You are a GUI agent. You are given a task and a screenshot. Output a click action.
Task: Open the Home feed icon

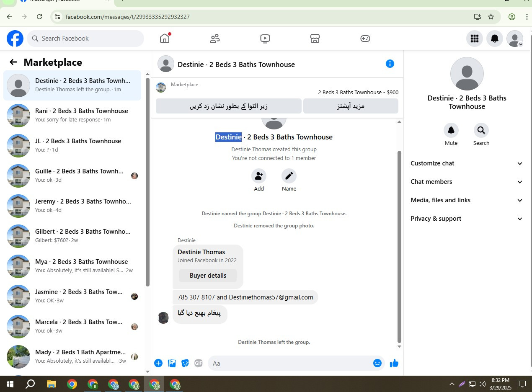click(165, 39)
